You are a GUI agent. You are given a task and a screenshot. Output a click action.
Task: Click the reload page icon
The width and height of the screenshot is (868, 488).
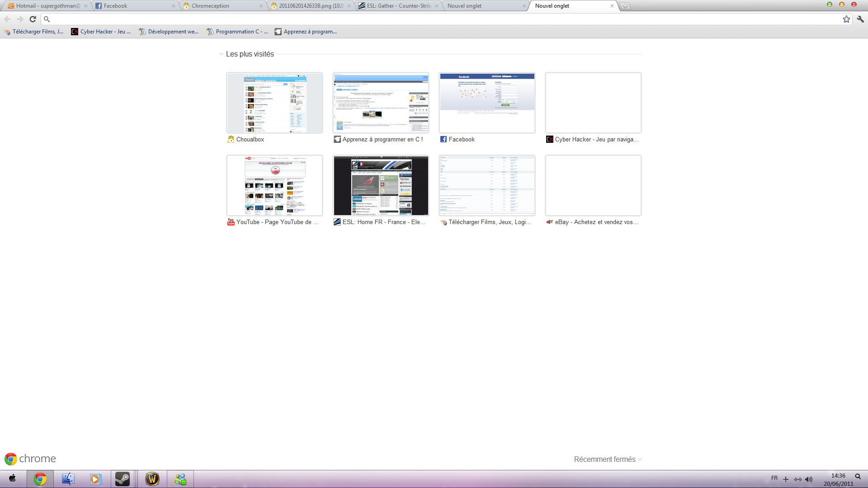(x=33, y=19)
